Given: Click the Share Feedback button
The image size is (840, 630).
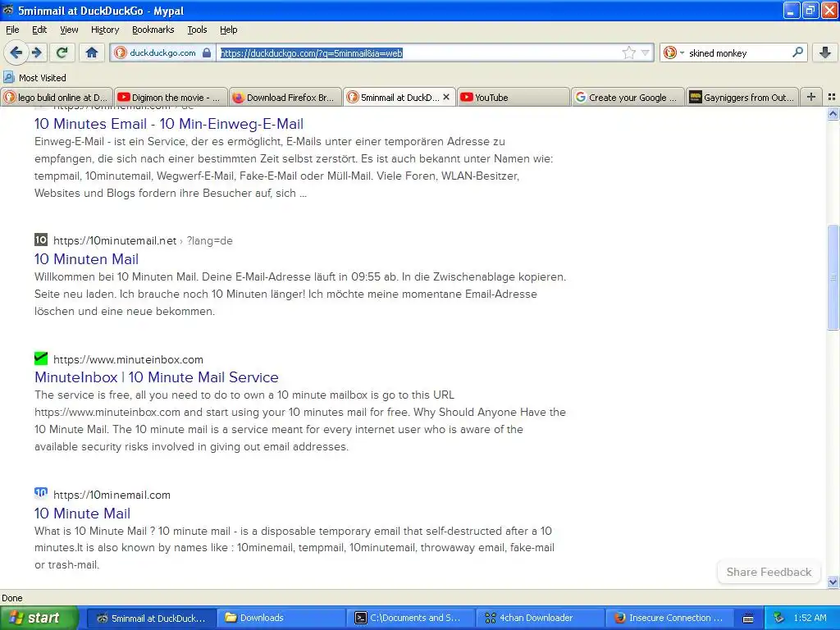Looking at the screenshot, I should pyautogui.click(x=769, y=572).
